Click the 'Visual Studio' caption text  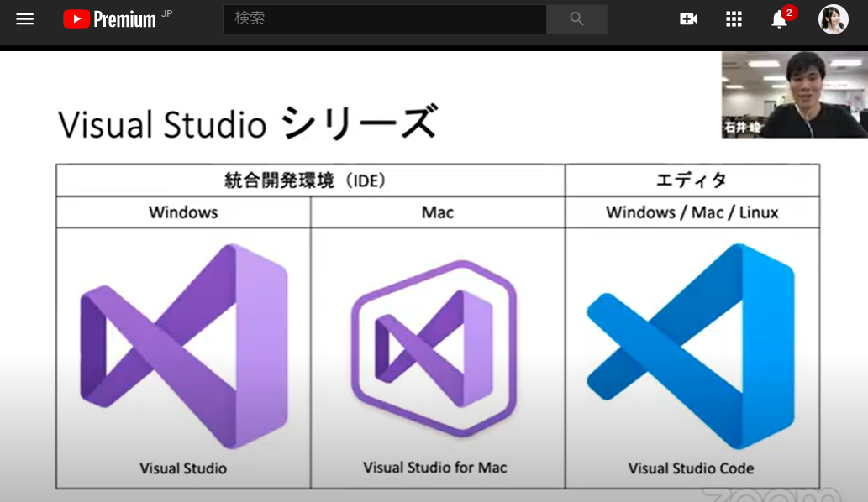pos(183,468)
